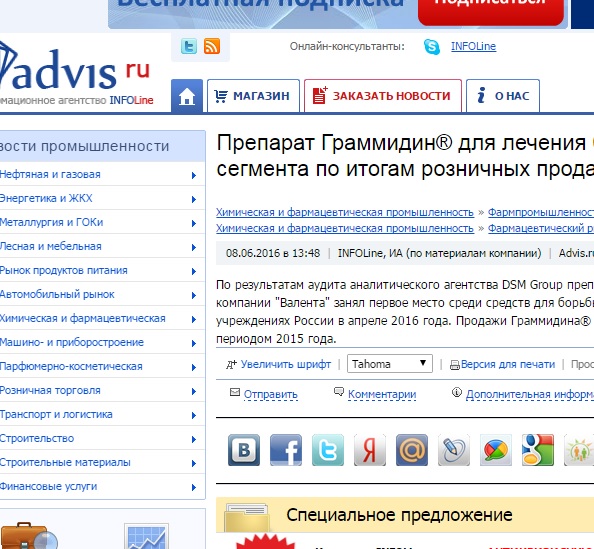Click the info icon beside Дополнительная информация

(x=457, y=392)
